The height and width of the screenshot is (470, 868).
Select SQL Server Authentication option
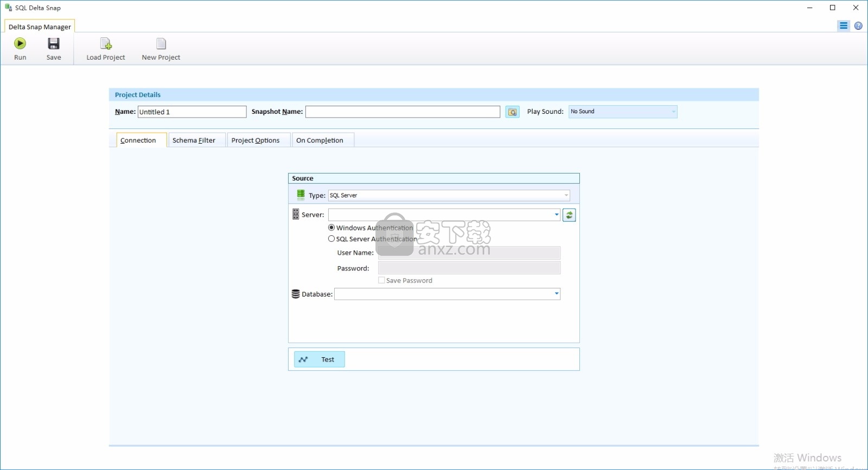click(x=373, y=239)
